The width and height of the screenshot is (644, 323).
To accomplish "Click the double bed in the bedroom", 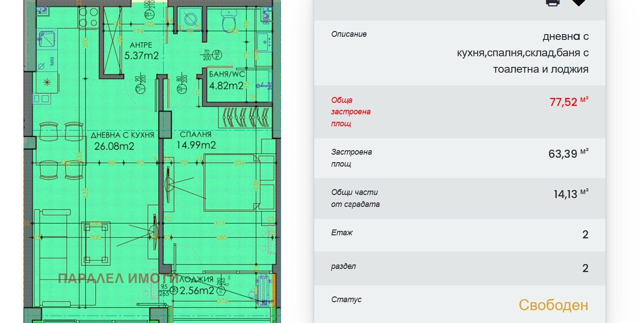I will (230, 182).
